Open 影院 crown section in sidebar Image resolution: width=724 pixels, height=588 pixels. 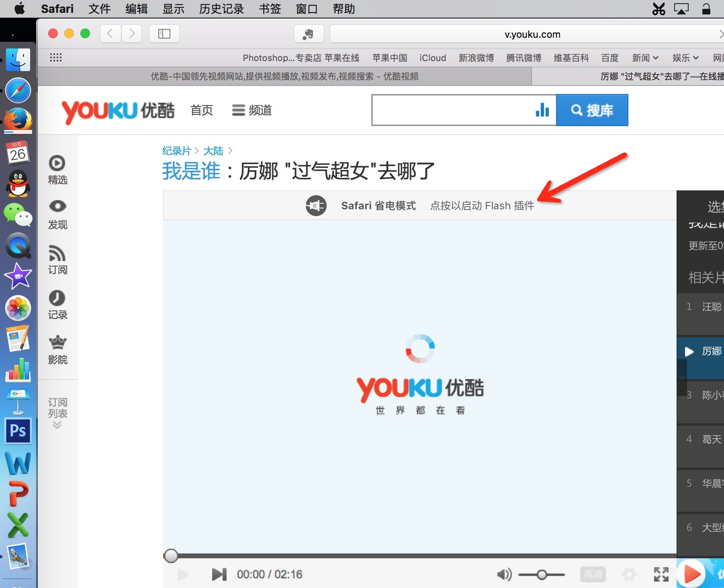point(57,350)
